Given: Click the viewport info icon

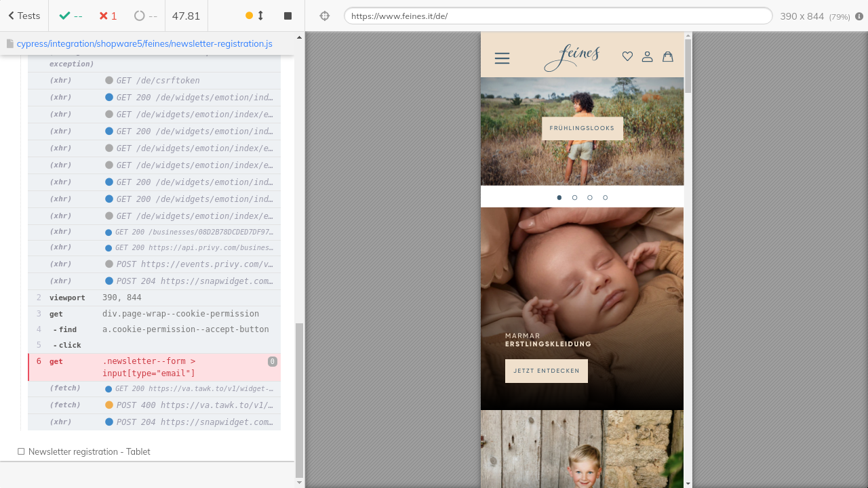Looking at the screenshot, I should click(x=859, y=16).
